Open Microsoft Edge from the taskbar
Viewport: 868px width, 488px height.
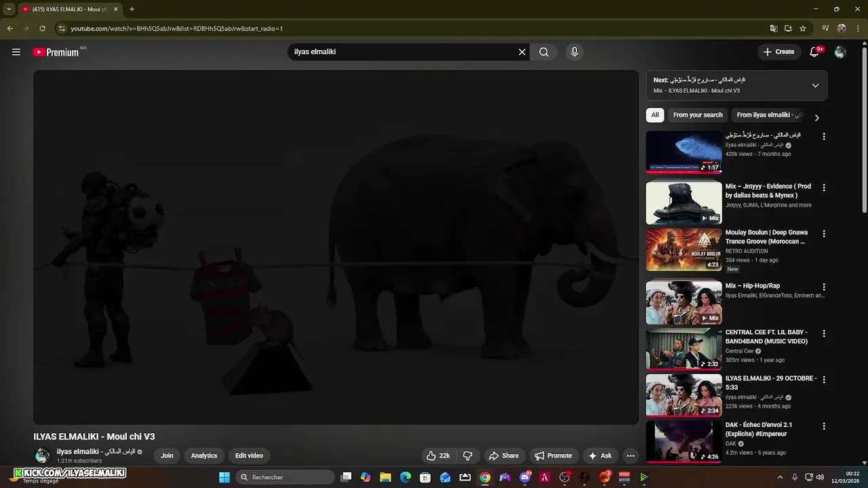pos(406,477)
